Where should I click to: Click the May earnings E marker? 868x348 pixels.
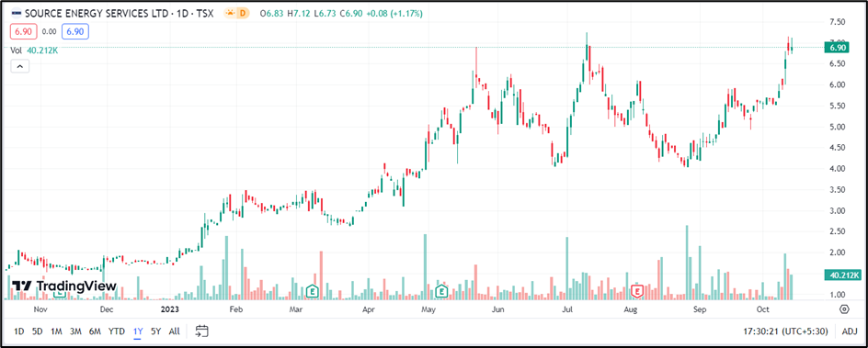click(441, 290)
